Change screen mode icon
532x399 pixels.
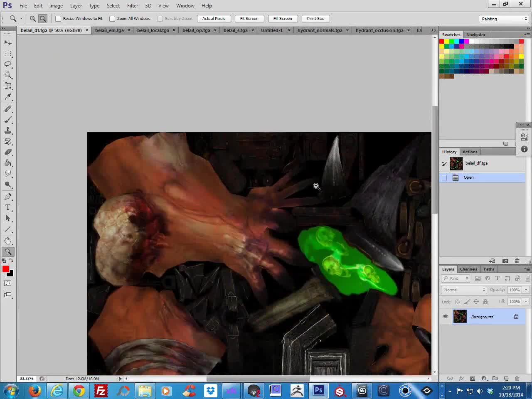coord(8,295)
